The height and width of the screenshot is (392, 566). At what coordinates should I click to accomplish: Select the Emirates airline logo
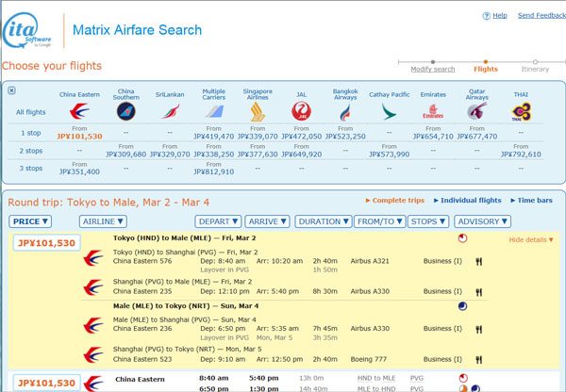pos(433,111)
